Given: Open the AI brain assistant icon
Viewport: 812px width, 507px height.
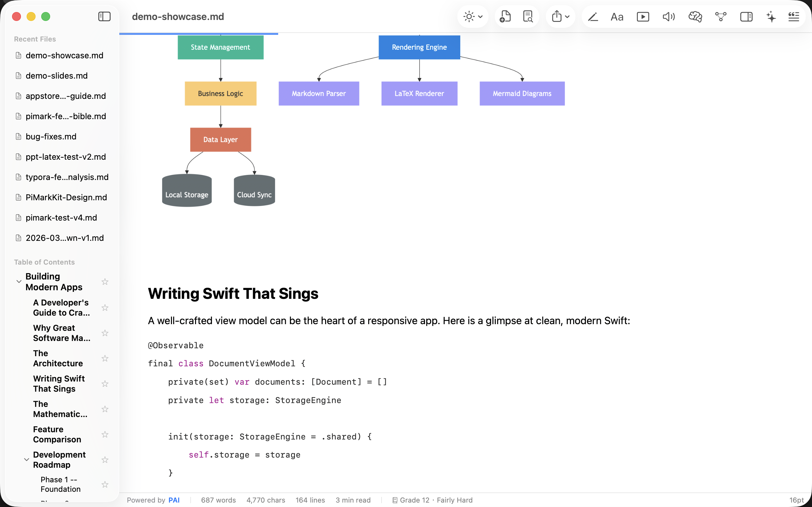Looking at the screenshot, I should point(695,16).
